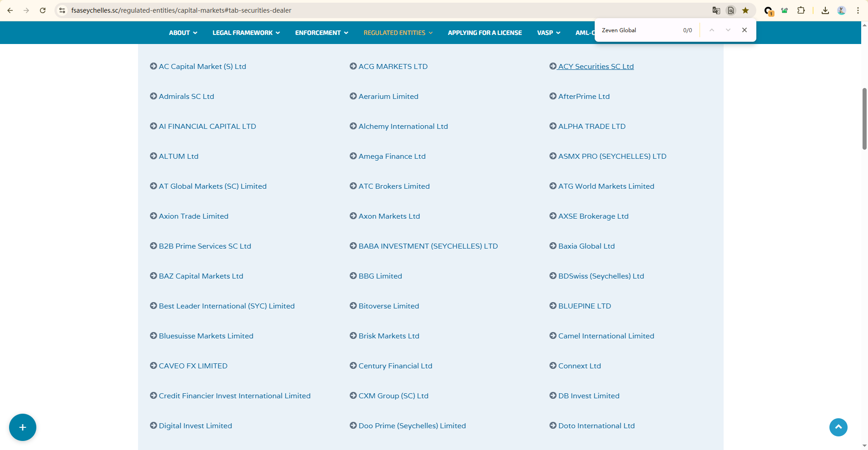Expand the ENFORCEMENT menu
Screen dimensions: 868x450
pos(321,33)
